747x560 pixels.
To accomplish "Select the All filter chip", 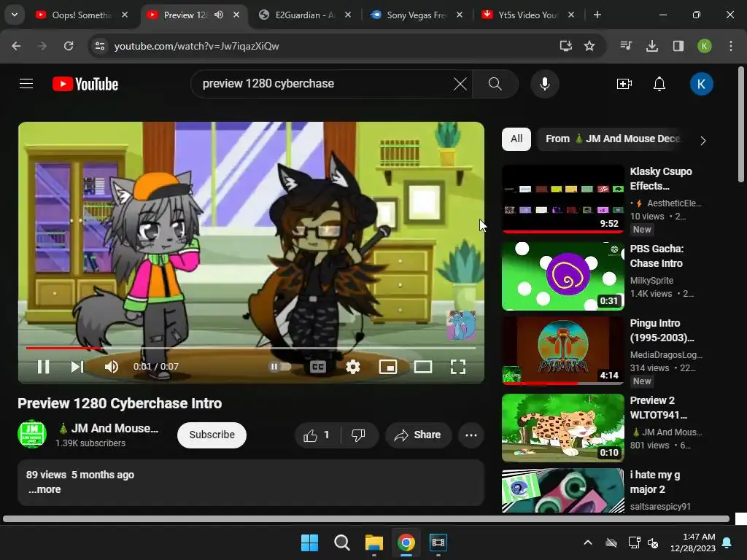I will click(x=516, y=139).
